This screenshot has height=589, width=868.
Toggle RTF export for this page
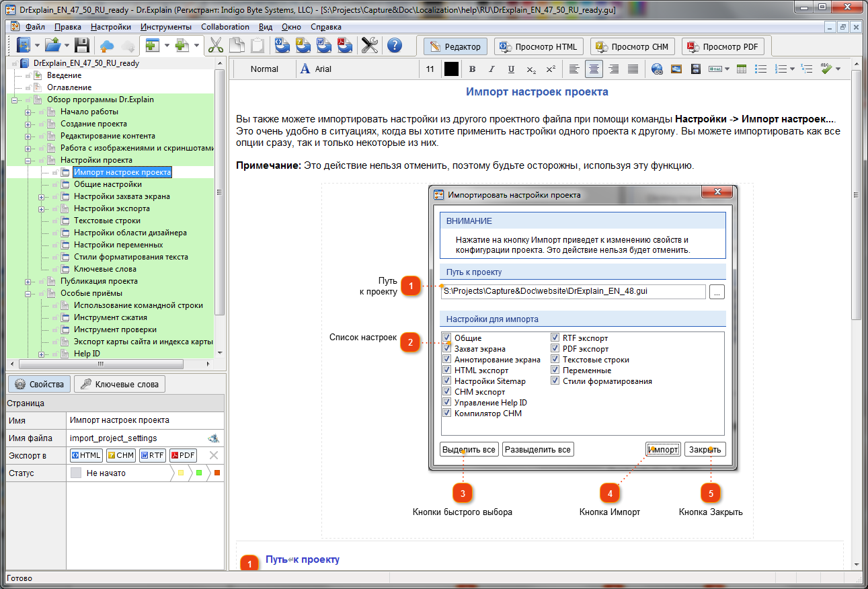(x=153, y=455)
